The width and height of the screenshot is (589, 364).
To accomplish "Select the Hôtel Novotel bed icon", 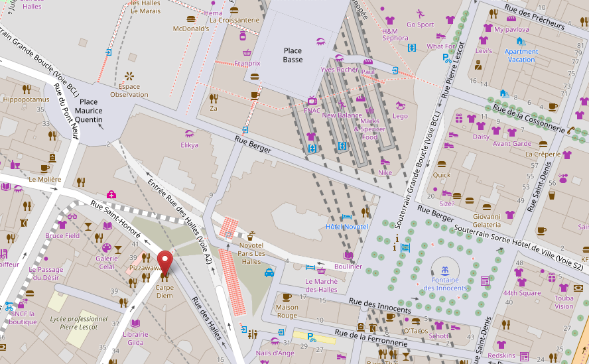I will click(x=346, y=217).
